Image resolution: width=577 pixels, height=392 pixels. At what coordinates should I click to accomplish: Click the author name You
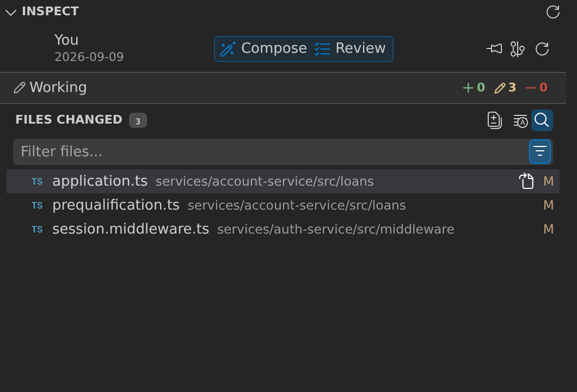coord(66,40)
